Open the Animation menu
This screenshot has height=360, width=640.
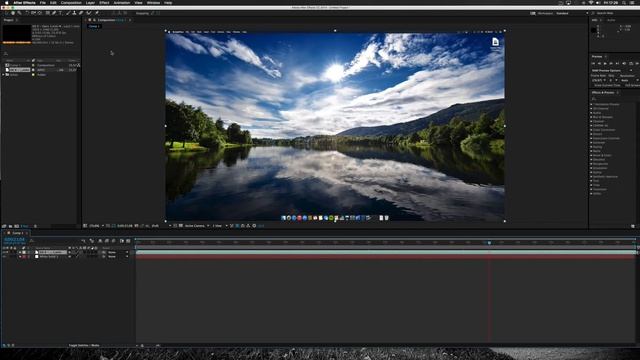(122, 2)
